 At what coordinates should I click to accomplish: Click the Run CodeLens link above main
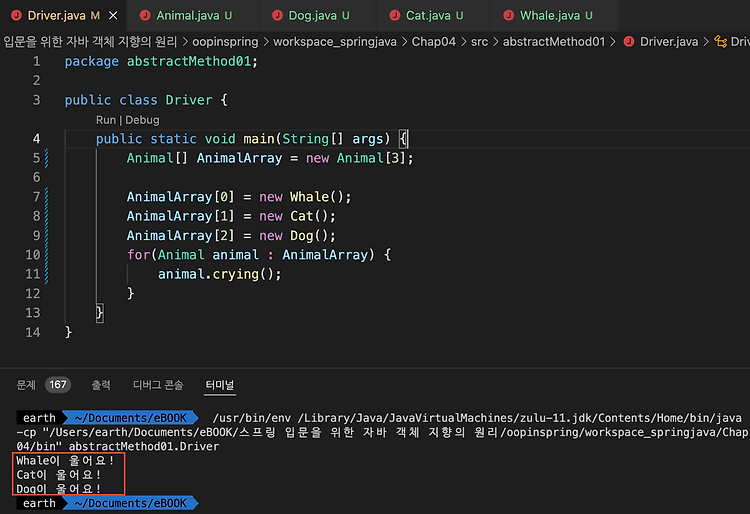coord(106,120)
